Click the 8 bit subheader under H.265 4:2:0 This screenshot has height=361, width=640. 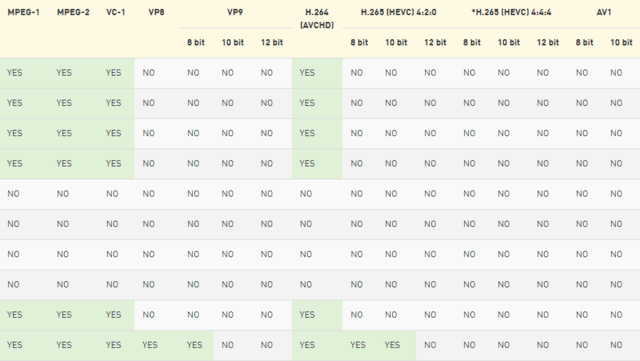coord(359,42)
